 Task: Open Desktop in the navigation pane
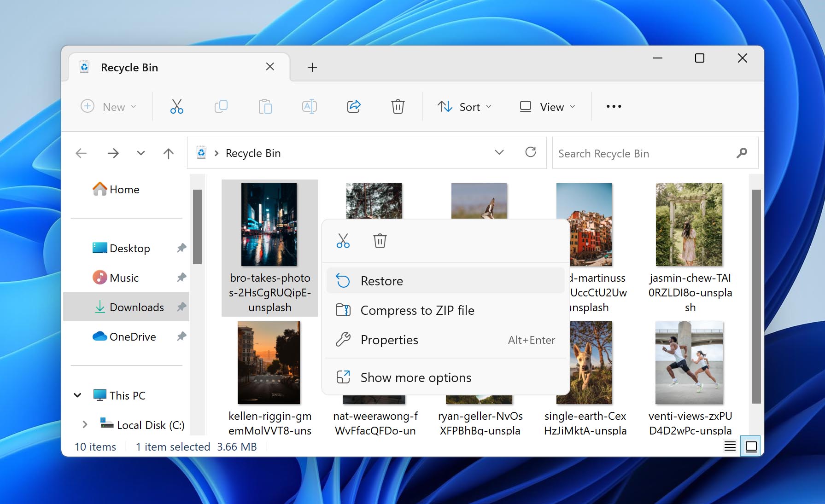tap(121, 248)
